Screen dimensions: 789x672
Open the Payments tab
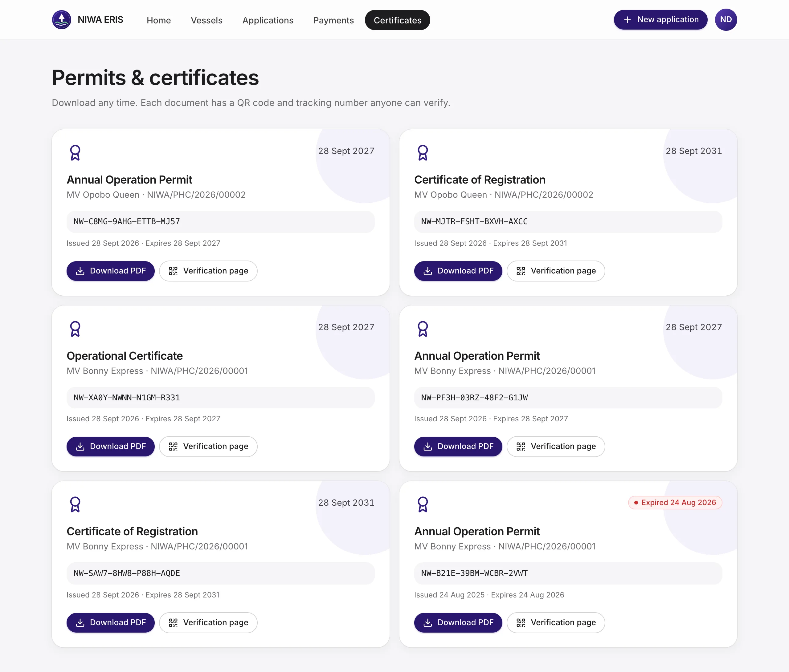(x=333, y=20)
